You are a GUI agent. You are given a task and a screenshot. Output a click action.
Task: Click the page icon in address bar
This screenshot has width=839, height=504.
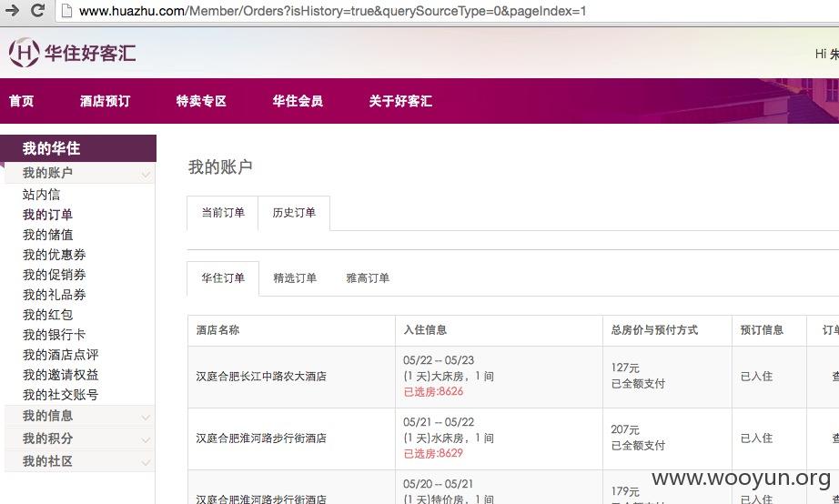click(x=67, y=10)
